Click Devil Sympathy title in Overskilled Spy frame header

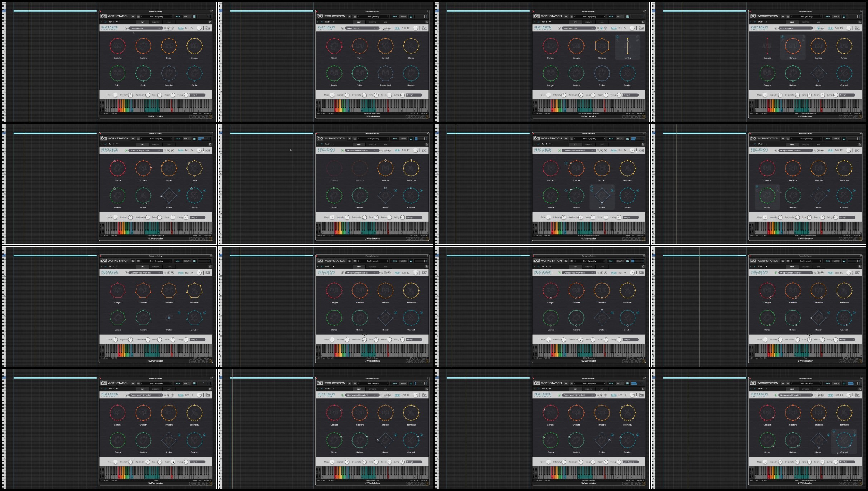156,16
